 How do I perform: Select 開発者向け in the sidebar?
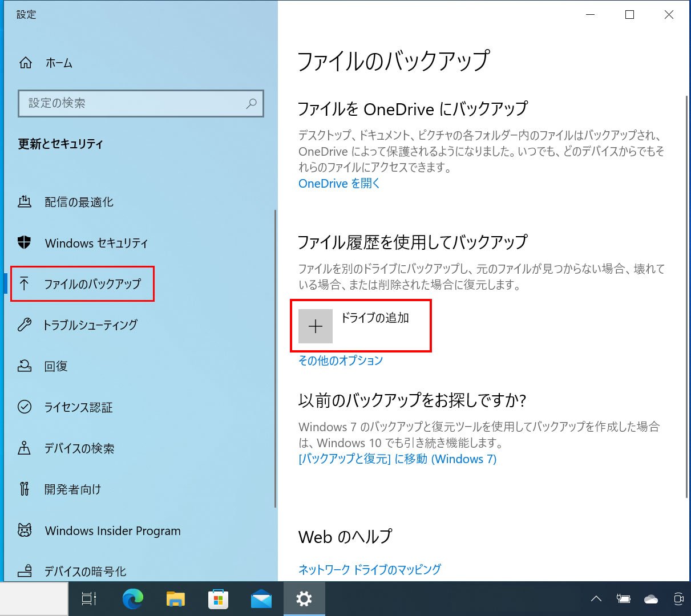click(73, 489)
